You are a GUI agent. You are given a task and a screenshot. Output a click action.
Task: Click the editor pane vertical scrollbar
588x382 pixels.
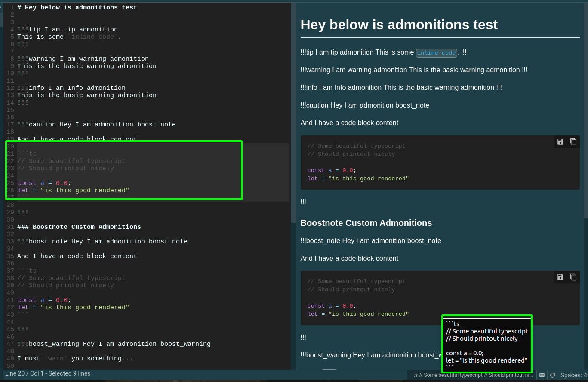(x=293, y=112)
